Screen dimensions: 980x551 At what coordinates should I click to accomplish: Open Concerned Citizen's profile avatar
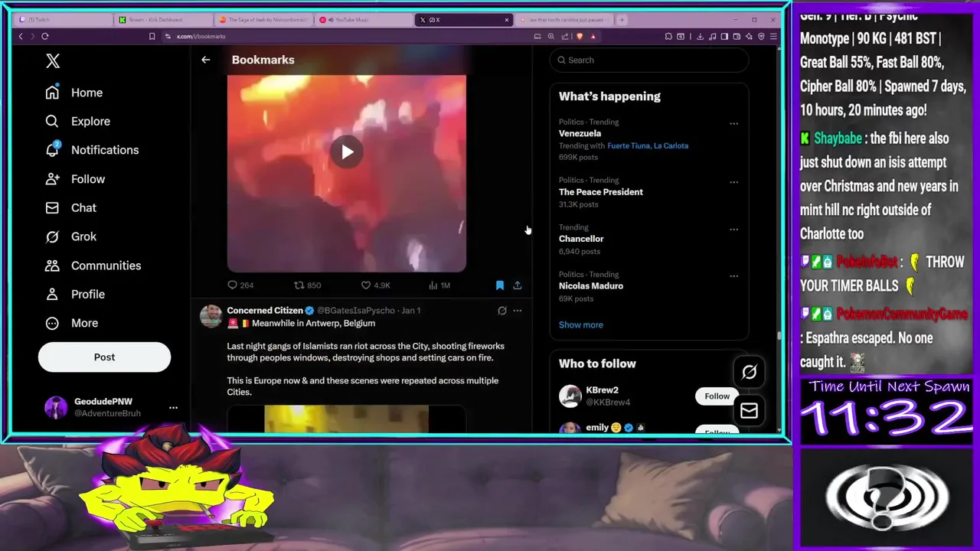[211, 315]
